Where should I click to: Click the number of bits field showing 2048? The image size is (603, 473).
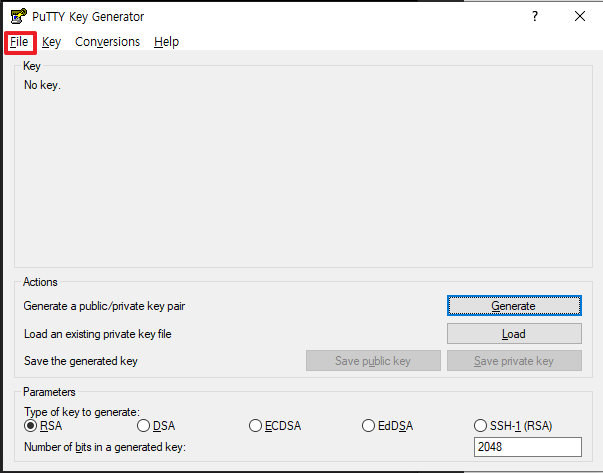[528, 447]
